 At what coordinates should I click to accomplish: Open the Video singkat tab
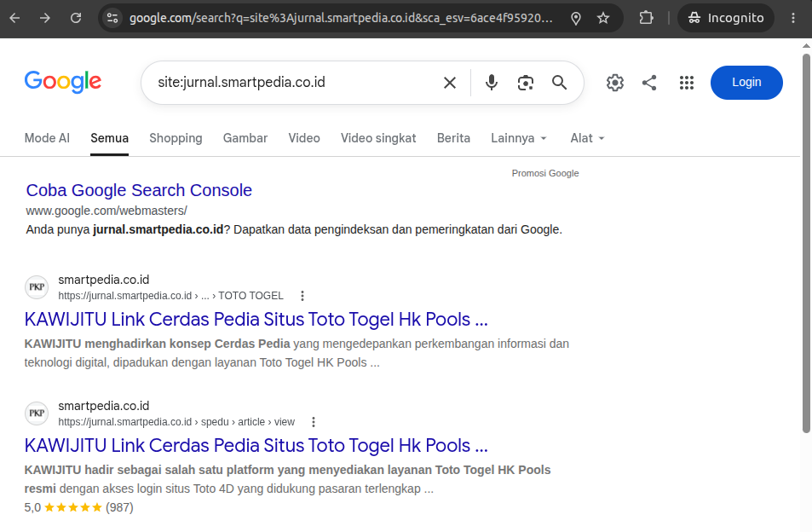pos(378,138)
